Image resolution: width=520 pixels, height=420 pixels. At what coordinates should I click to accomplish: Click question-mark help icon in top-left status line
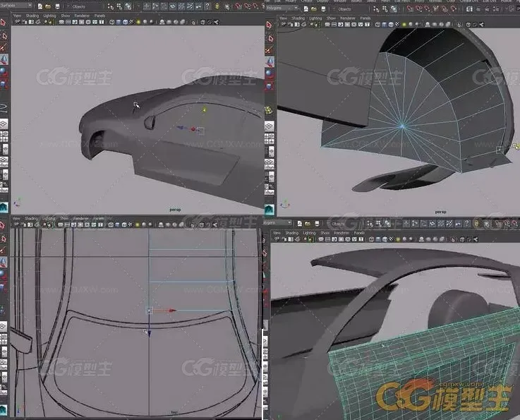click(207, 6)
